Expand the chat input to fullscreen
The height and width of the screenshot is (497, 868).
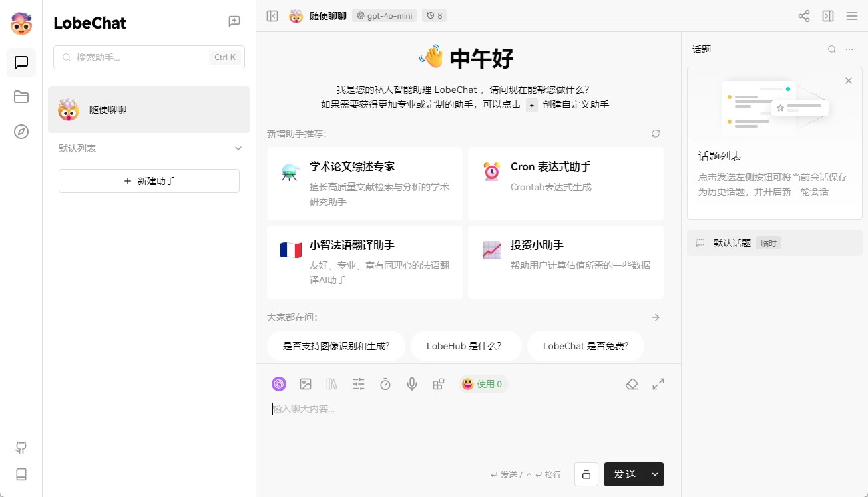[x=658, y=384]
